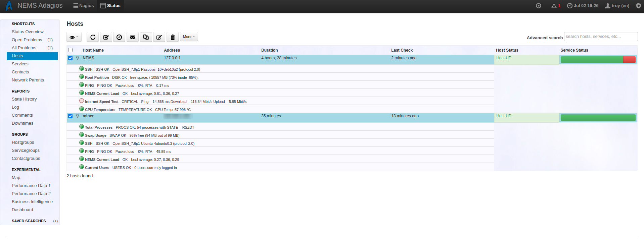Viewport: 644px width, 240px height.
Task: Open Performance Data 2
Action: (31, 194)
